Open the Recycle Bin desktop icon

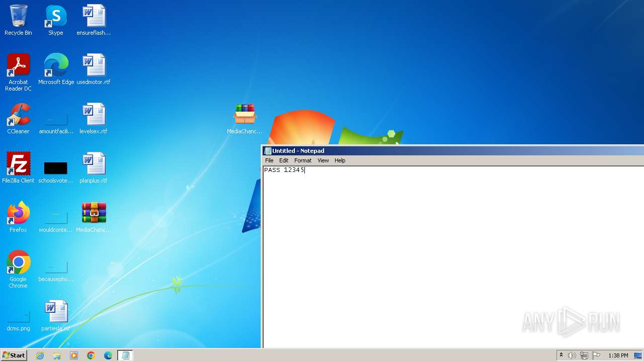click(18, 20)
